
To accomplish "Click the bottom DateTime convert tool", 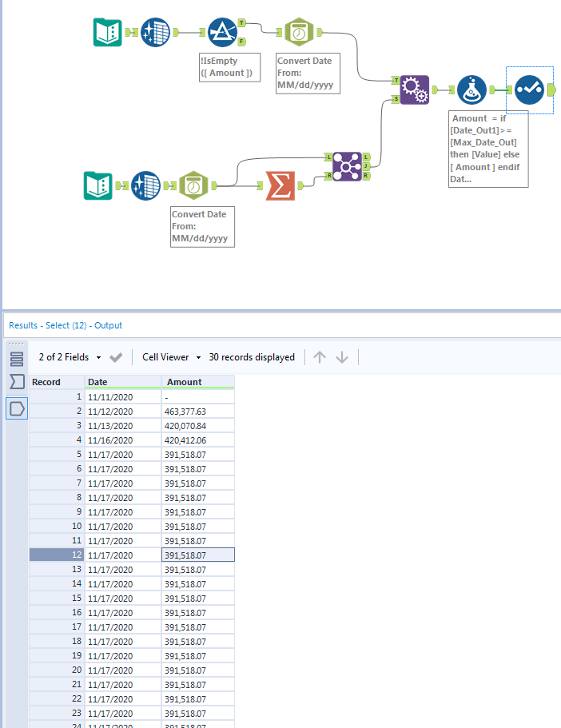I will pos(193,185).
